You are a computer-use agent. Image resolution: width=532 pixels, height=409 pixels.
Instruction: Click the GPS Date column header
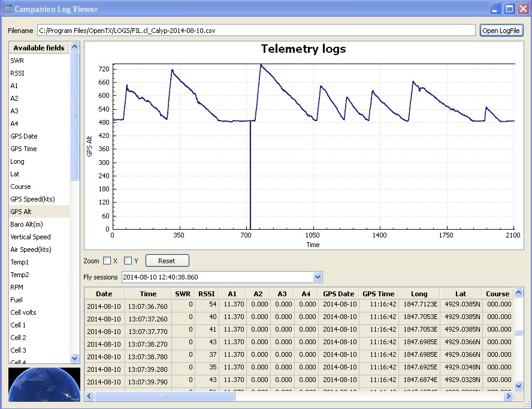pos(338,294)
